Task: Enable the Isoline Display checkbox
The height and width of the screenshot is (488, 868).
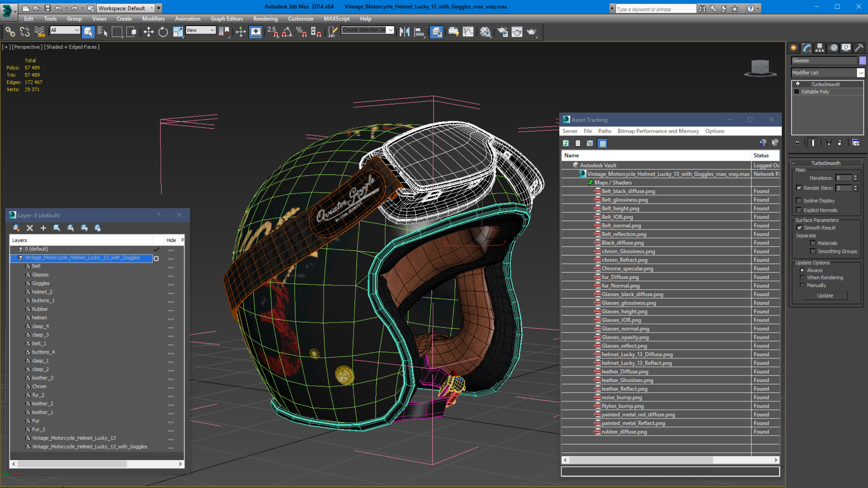Action: (799, 200)
